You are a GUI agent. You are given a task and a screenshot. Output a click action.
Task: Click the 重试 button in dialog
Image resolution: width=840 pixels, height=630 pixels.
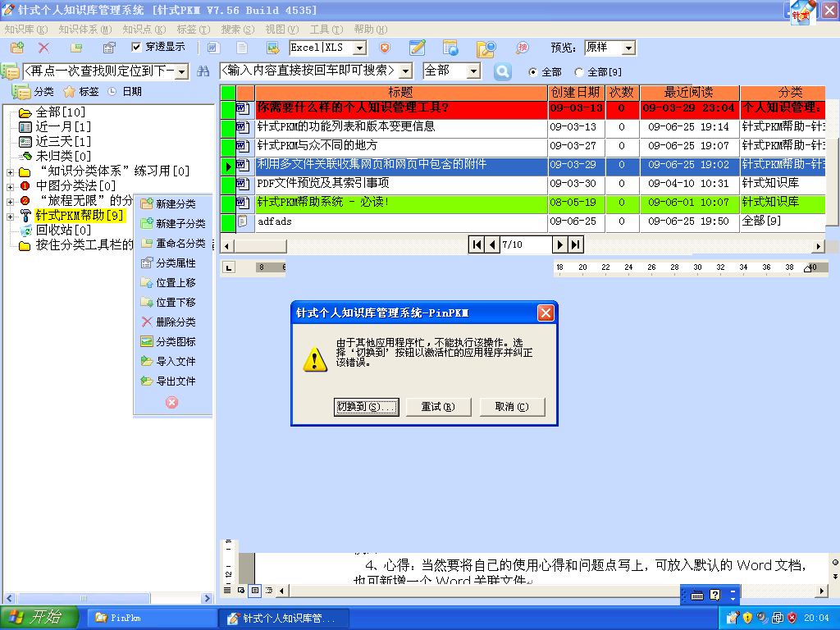(437, 407)
